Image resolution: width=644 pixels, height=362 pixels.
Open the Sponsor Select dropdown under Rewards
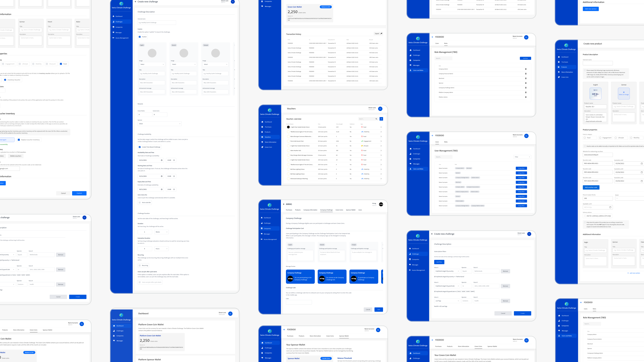tap(159, 124)
